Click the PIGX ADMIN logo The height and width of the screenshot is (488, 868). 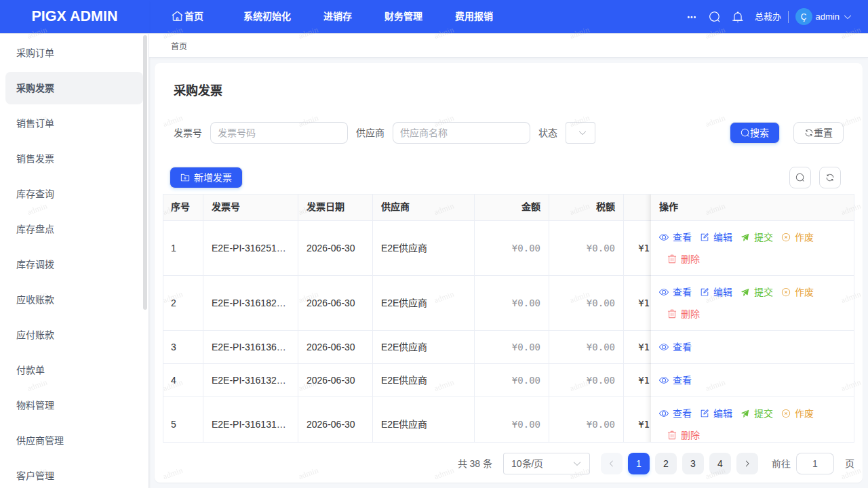pos(75,16)
